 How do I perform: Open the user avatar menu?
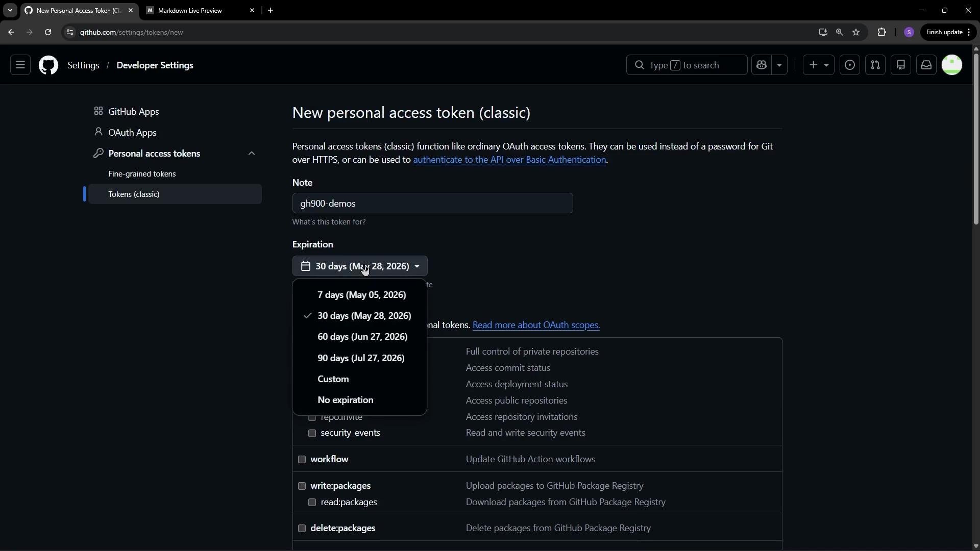tap(952, 65)
